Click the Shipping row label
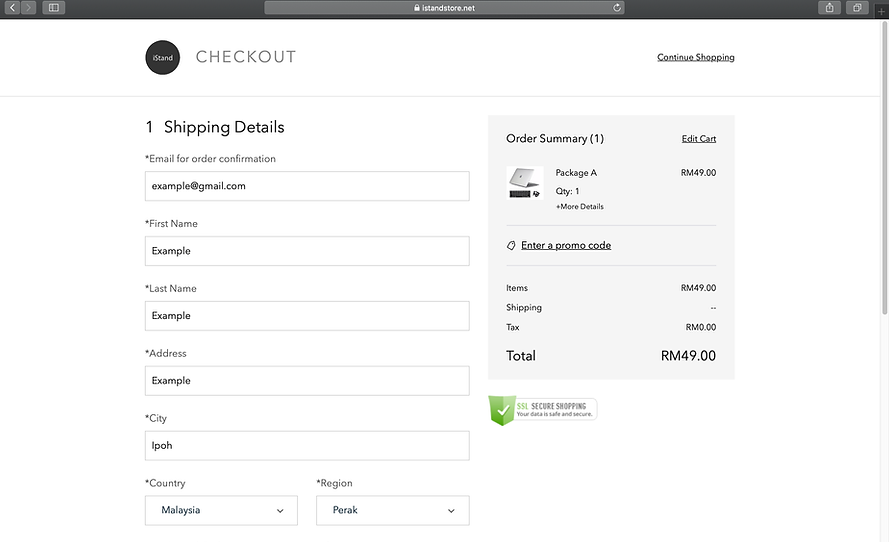The width and height of the screenshot is (889, 542). 524,308
